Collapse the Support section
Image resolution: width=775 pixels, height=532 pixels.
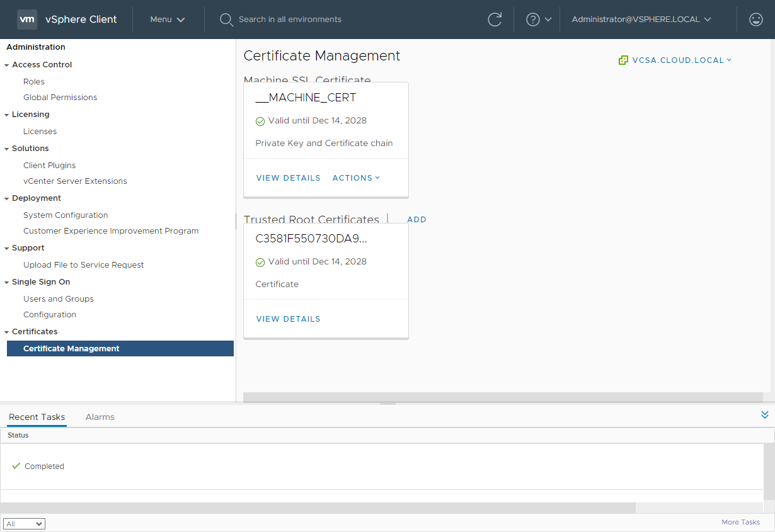(x=7, y=248)
